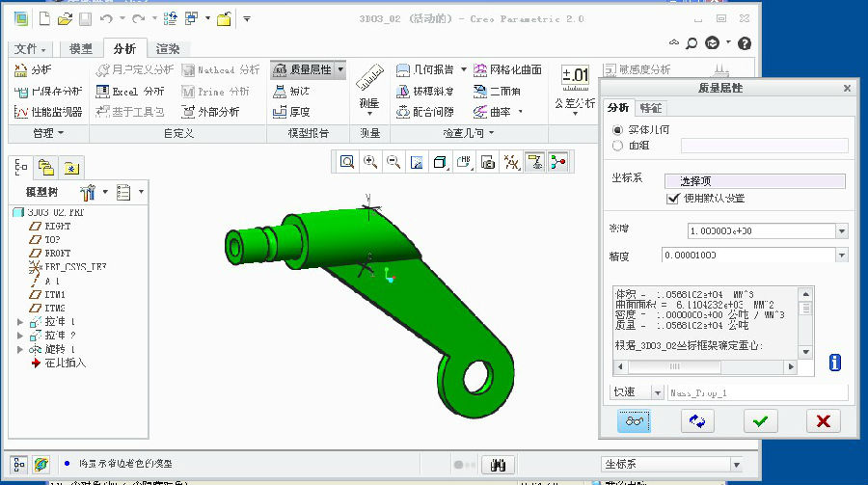The height and width of the screenshot is (485, 868).
Task: Click the Repeat compute arrows icon
Action: [696, 420]
